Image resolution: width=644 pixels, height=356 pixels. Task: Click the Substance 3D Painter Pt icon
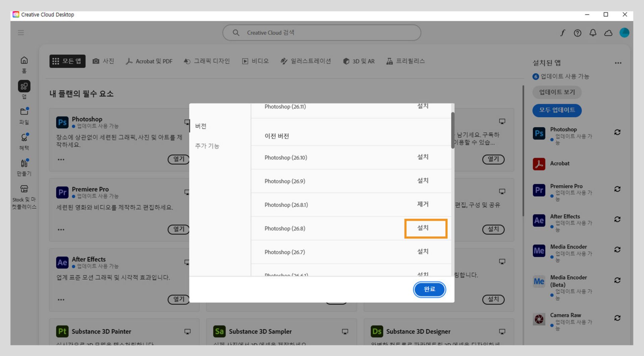pos(62,332)
